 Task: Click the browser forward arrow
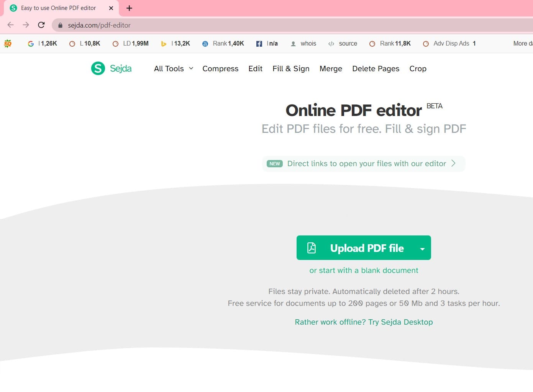tap(26, 25)
